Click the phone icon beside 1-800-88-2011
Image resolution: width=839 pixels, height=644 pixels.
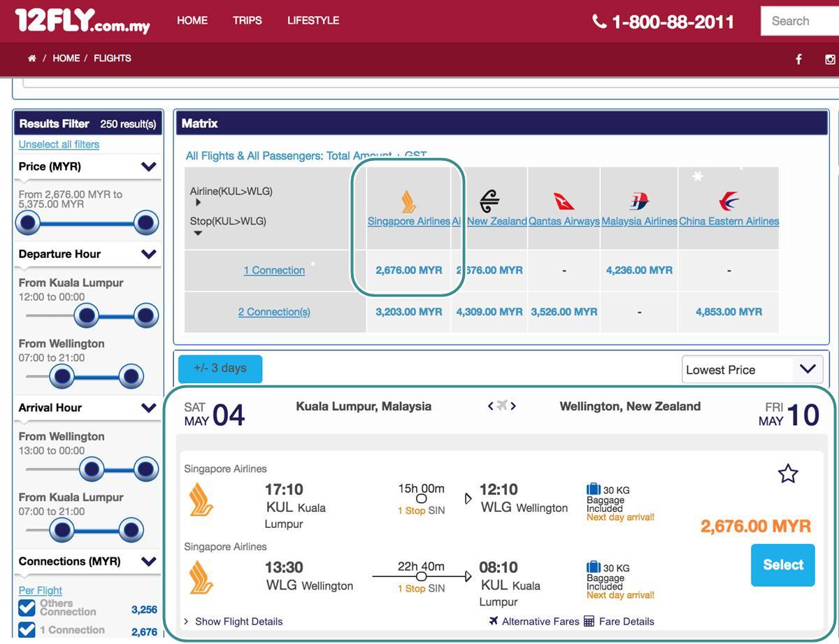599,22
